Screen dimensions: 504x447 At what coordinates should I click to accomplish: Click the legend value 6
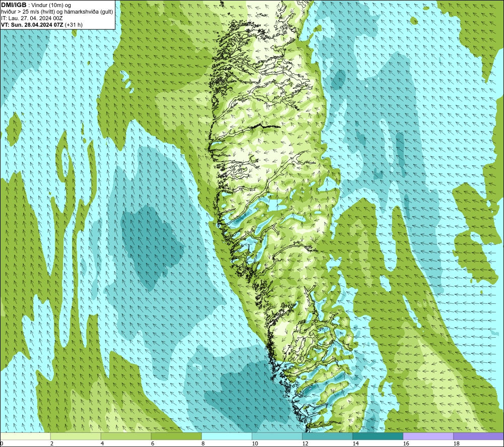pos(152,443)
